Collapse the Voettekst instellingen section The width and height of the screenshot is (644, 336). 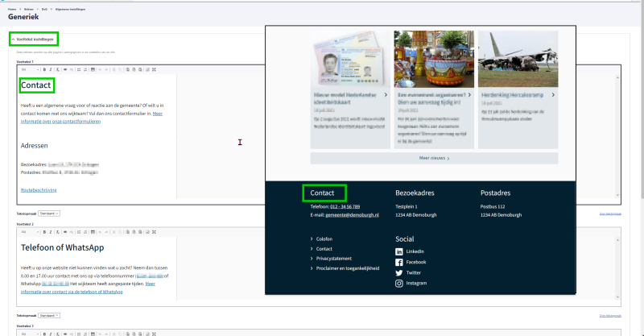point(33,39)
